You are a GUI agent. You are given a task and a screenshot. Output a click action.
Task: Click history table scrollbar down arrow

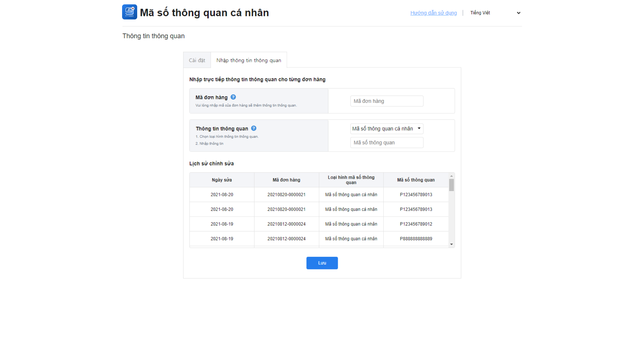tap(451, 244)
